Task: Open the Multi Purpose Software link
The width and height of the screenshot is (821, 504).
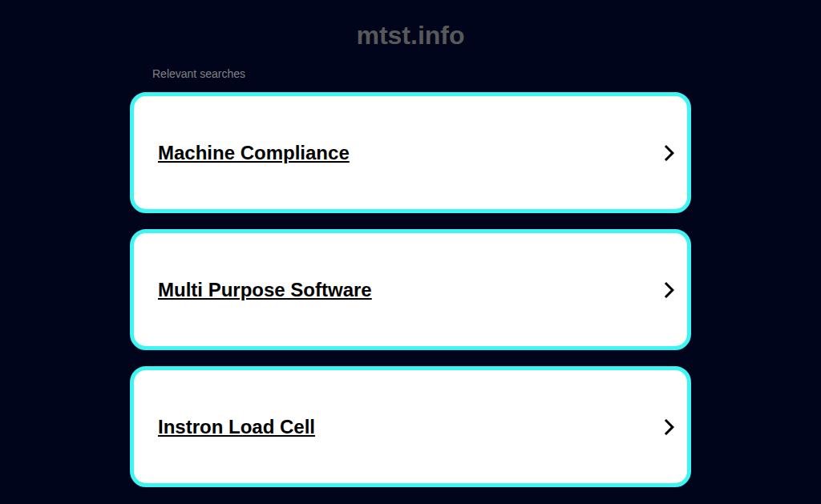Action: tap(265, 290)
